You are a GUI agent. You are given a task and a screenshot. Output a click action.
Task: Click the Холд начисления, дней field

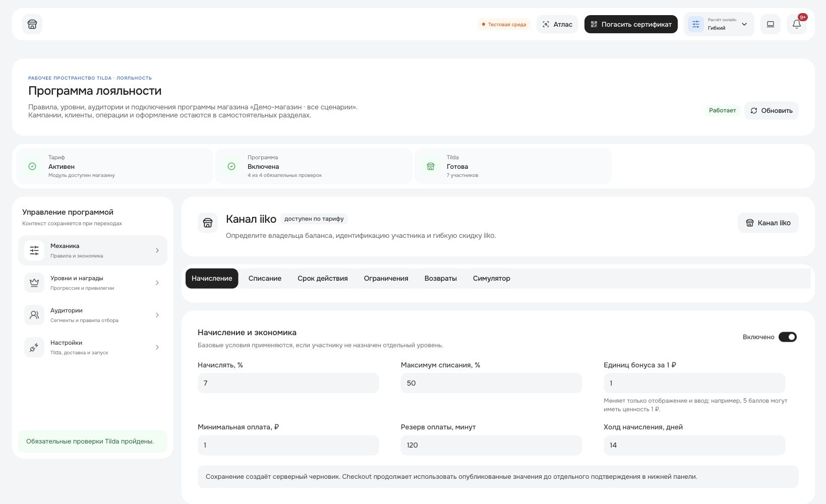coord(694,445)
